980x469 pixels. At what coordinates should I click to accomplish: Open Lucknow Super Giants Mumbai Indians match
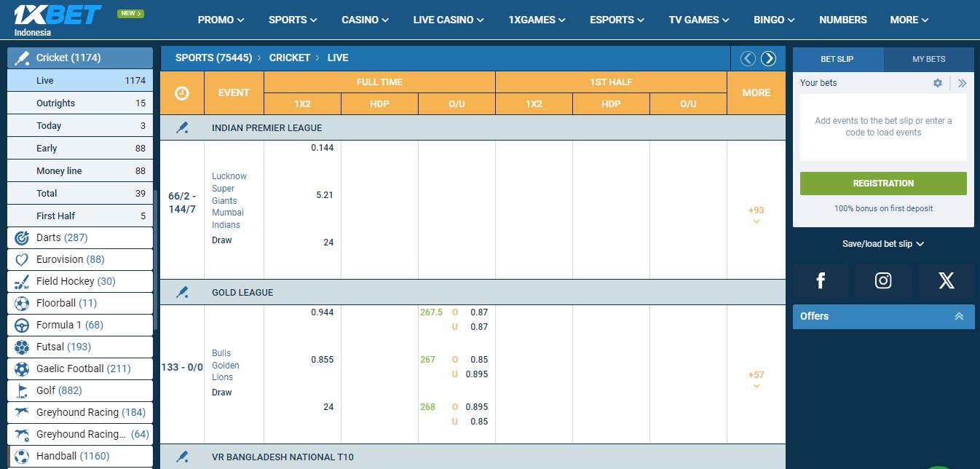coord(229,200)
